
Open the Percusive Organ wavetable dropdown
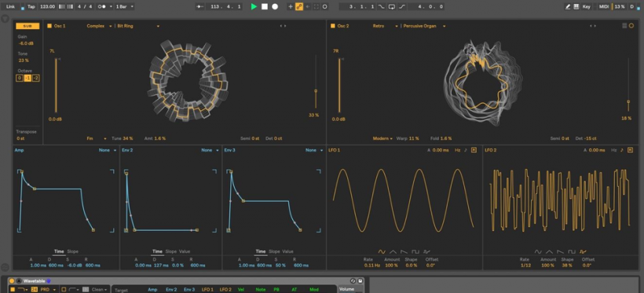pos(424,26)
